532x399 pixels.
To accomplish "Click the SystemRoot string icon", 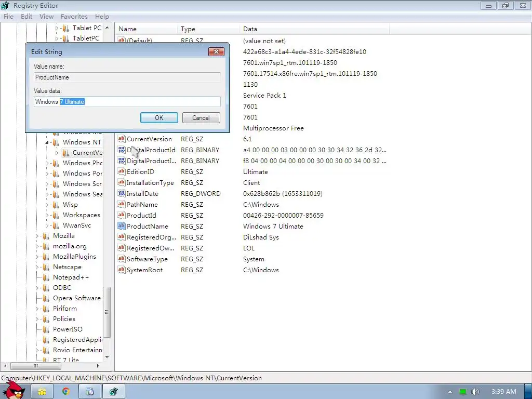I will [x=122, y=270].
